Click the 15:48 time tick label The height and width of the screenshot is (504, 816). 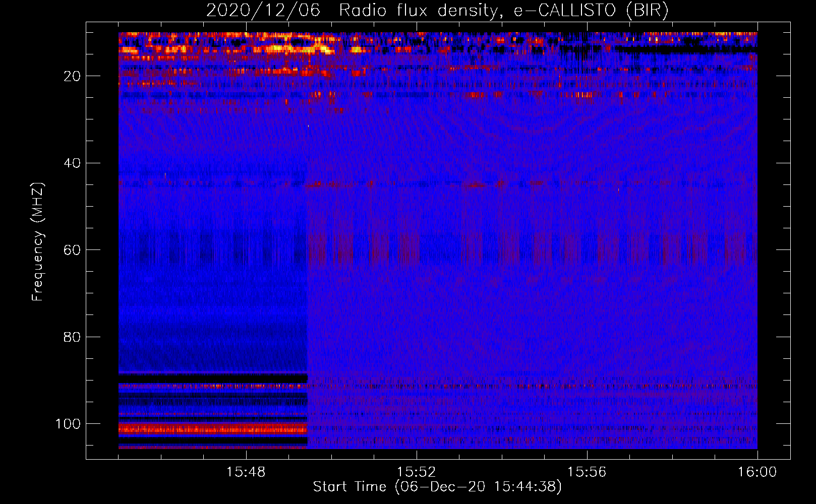pyautogui.click(x=246, y=472)
